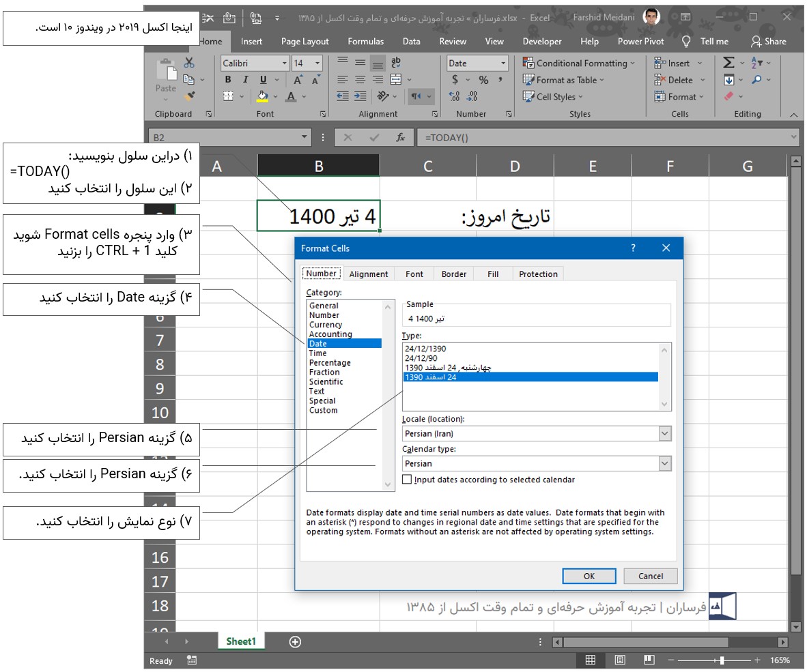Click the Fill Color bucket icon
807x672 pixels.
(x=262, y=97)
